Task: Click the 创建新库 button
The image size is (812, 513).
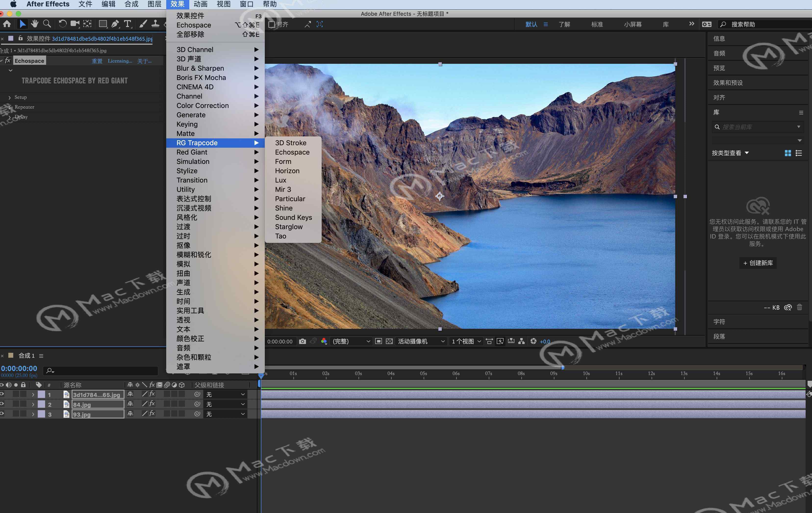Action: pos(758,263)
